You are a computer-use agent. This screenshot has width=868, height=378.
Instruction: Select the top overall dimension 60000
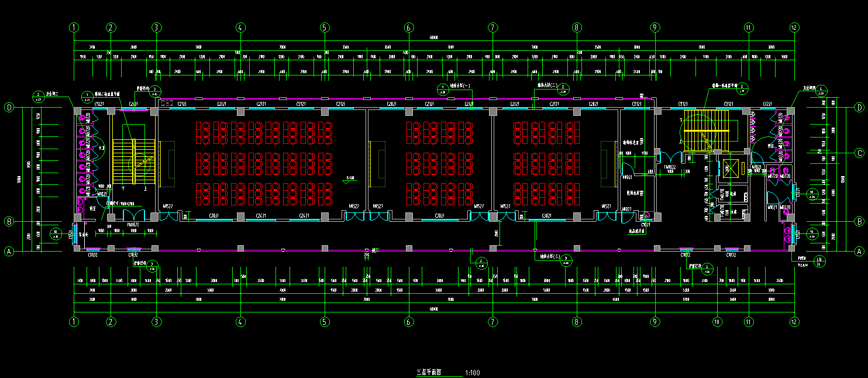(x=433, y=37)
